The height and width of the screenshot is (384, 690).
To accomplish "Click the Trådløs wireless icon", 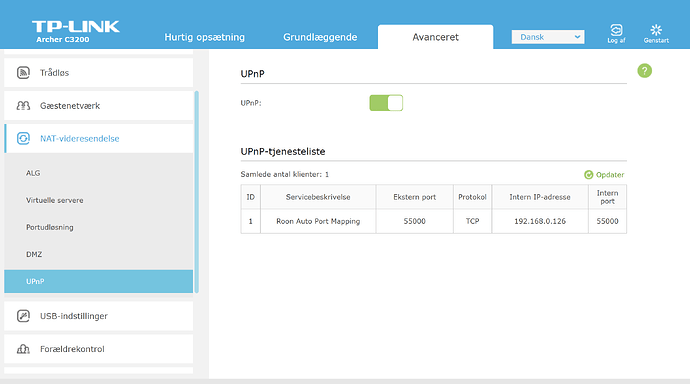I will coord(23,73).
